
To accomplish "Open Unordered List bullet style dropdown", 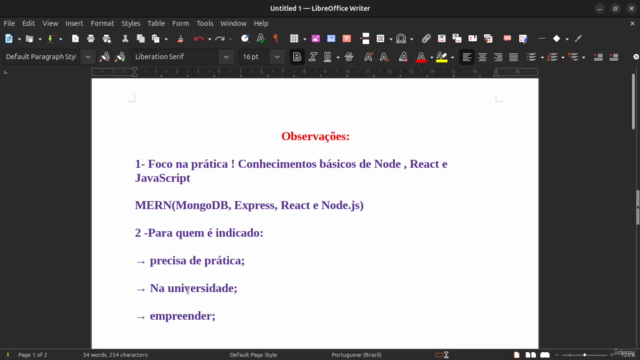I will tap(542, 58).
